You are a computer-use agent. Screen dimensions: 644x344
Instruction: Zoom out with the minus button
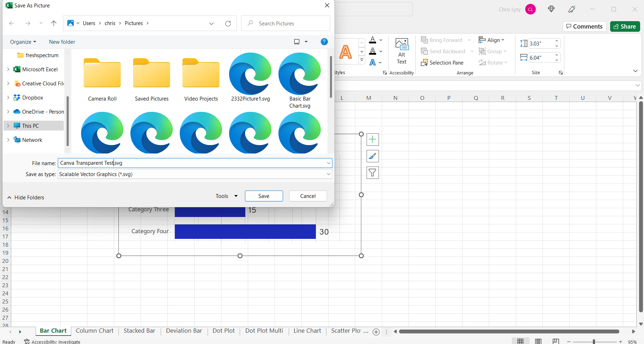pyautogui.click(x=569, y=342)
